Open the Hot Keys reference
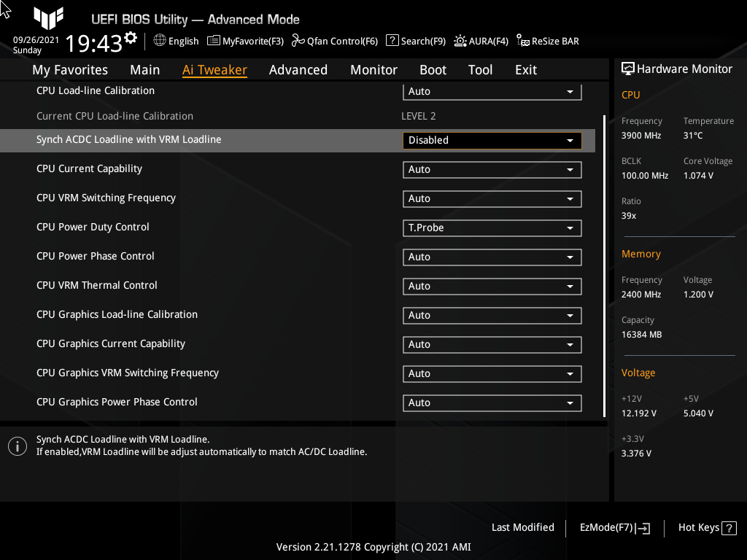This screenshot has width=747, height=560. tap(705, 527)
